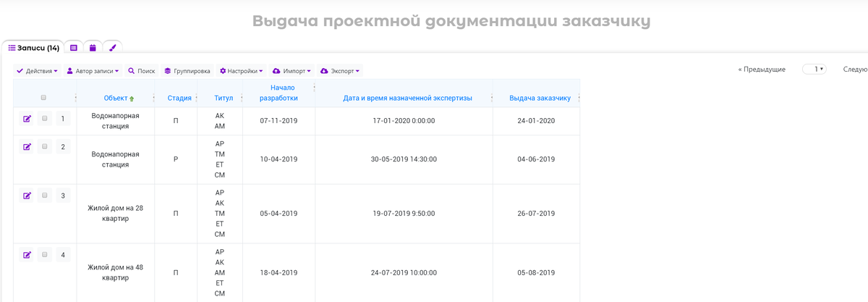Image resolution: width=868 pixels, height=302 pixels.
Task: Click the date 18-04-2019 cell
Action: (278, 272)
